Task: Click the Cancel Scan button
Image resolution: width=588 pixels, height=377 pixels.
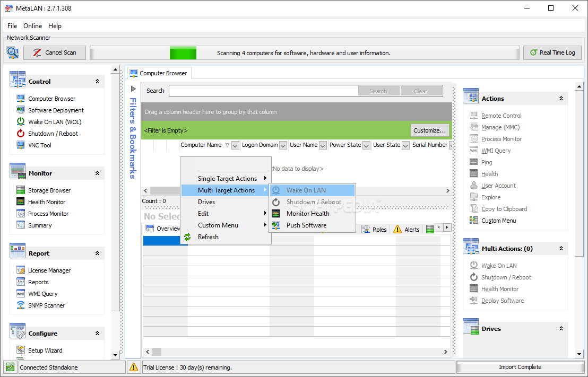Action: [55, 52]
